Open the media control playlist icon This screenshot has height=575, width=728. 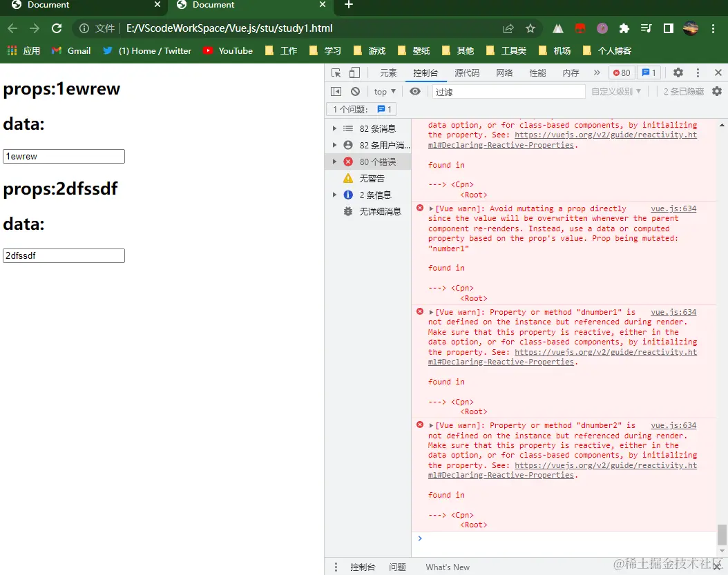(x=646, y=29)
